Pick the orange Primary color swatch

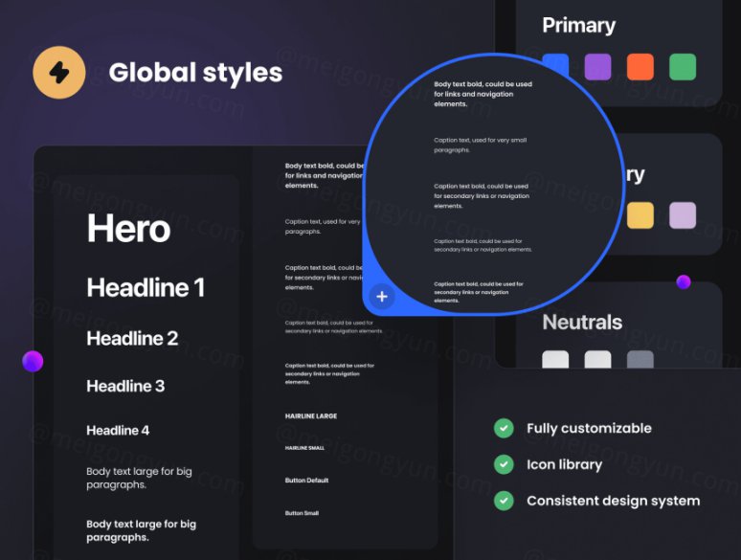[640, 67]
